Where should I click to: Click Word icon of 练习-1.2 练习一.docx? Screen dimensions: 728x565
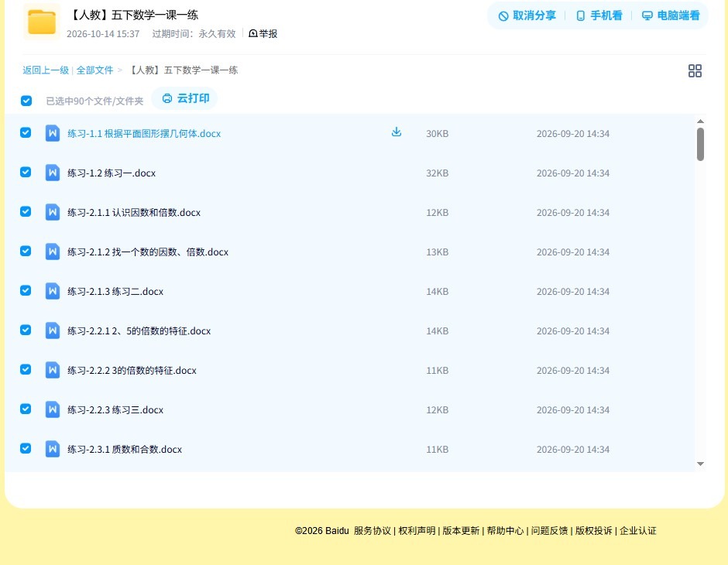click(53, 173)
